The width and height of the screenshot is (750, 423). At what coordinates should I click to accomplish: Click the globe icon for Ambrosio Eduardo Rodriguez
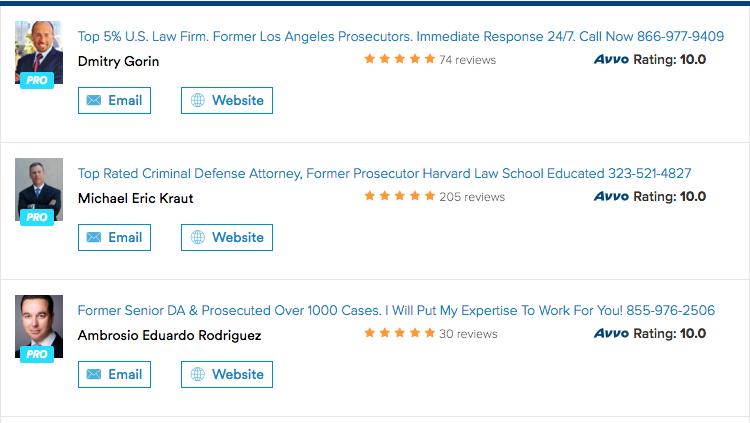[x=198, y=374]
